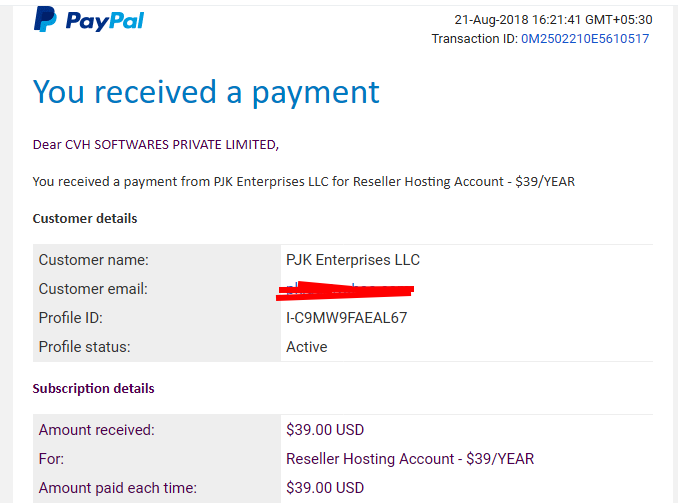Click the Amount paid each time value
678x503 pixels.
tap(325, 488)
